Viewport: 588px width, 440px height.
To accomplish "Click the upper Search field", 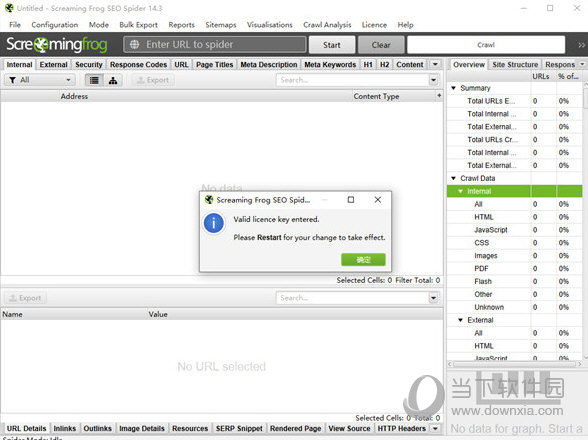I will coord(353,80).
